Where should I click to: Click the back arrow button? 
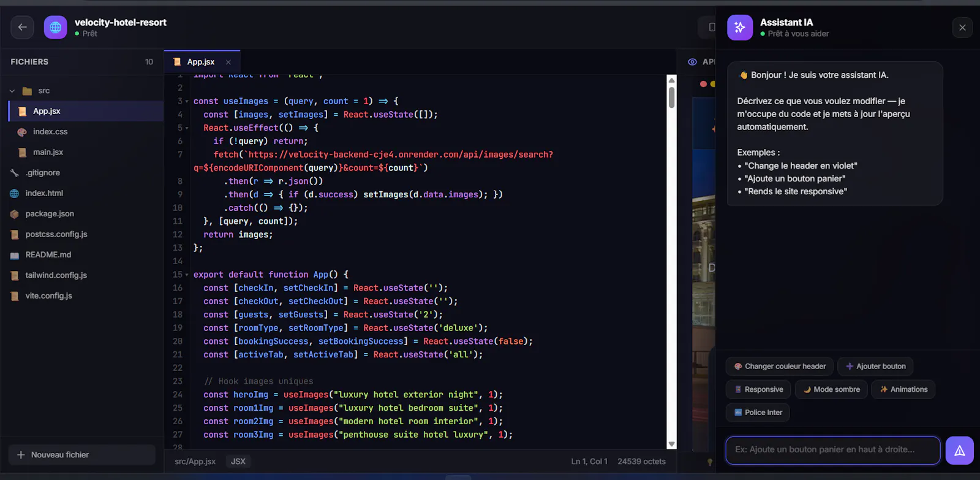(22, 27)
